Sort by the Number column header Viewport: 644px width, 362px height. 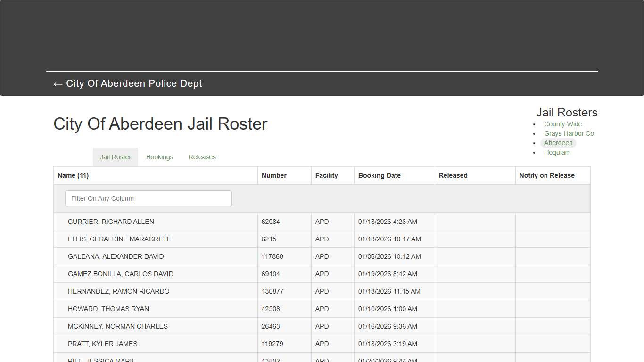click(x=274, y=175)
